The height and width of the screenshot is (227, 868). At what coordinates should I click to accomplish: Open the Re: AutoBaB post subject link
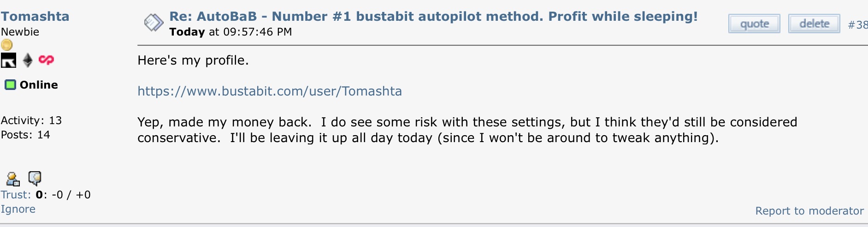(x=433, y=17)
